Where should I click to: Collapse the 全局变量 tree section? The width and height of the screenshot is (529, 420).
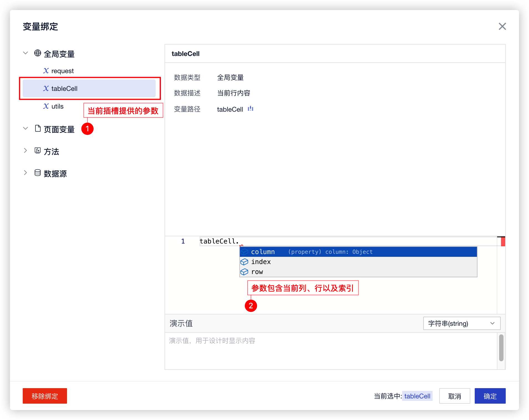click(25, 53)
